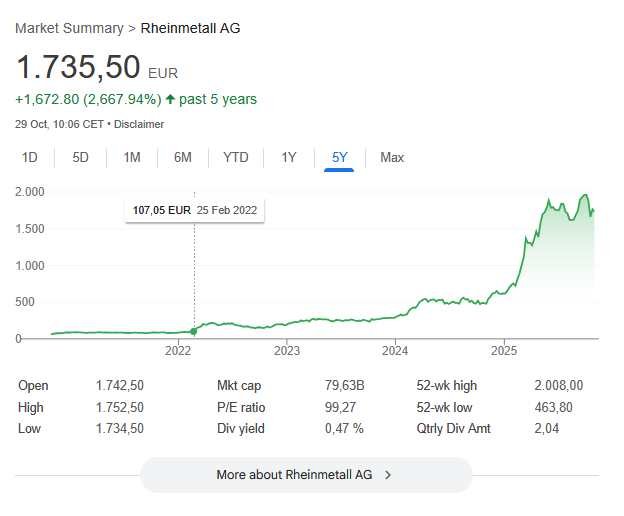The width and height of the screenshot is (624, 516).
Task: Click the 52-wk high value 2.008,00
Action: [558, 386]
